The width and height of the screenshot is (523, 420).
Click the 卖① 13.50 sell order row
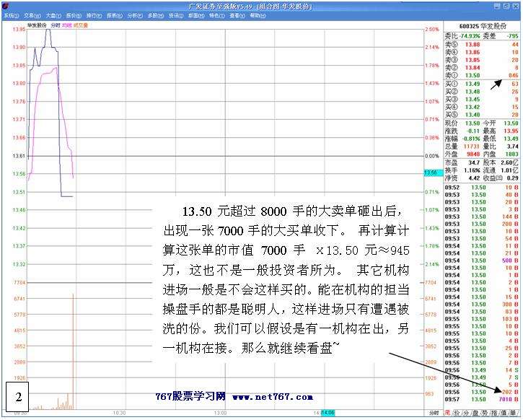(482, 74)
